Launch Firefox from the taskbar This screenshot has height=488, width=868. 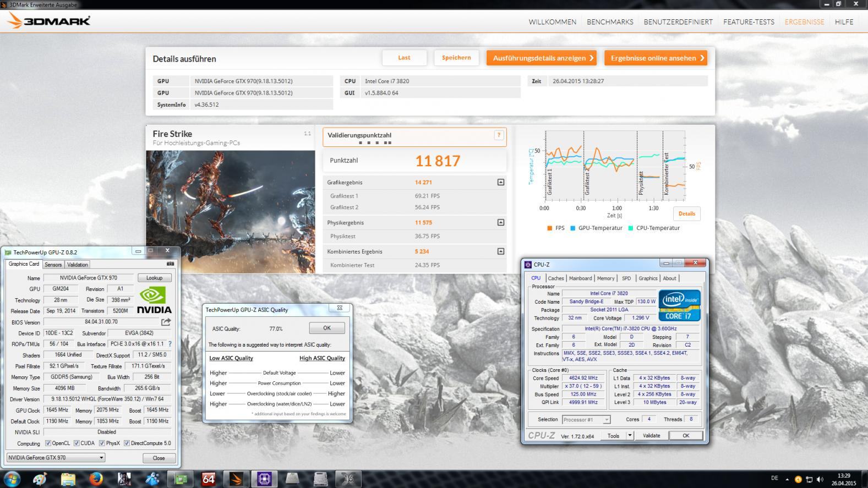coord(96,479)
